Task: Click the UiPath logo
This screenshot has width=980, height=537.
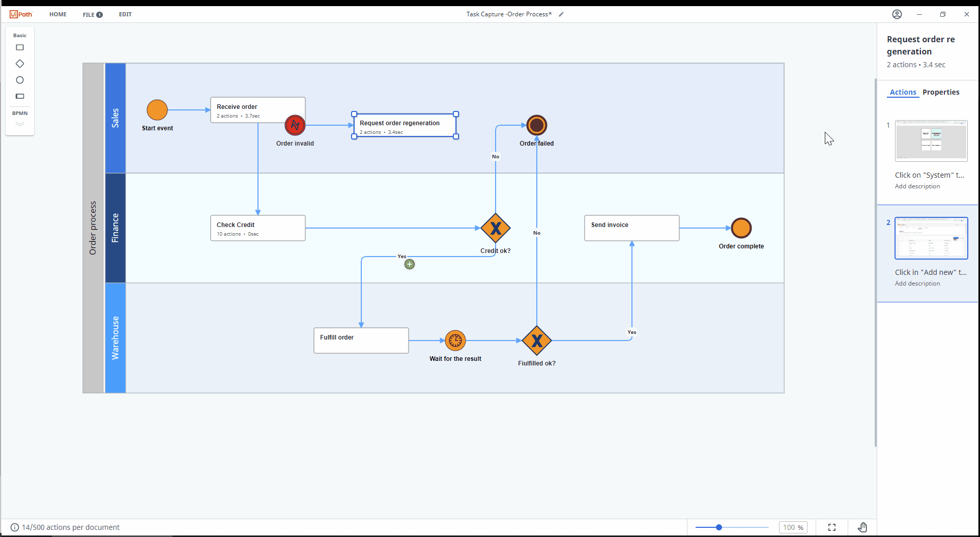Action: click(x=21, y=14)
